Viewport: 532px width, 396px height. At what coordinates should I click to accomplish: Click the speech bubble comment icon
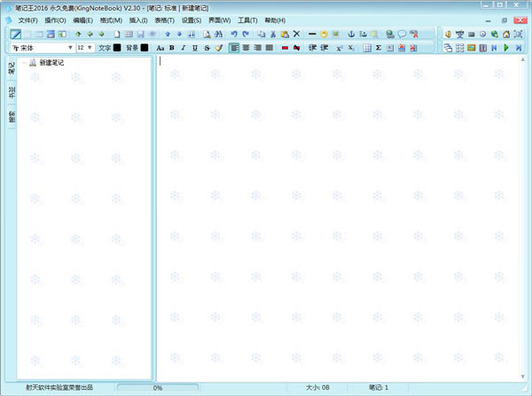tap(402, 34)
